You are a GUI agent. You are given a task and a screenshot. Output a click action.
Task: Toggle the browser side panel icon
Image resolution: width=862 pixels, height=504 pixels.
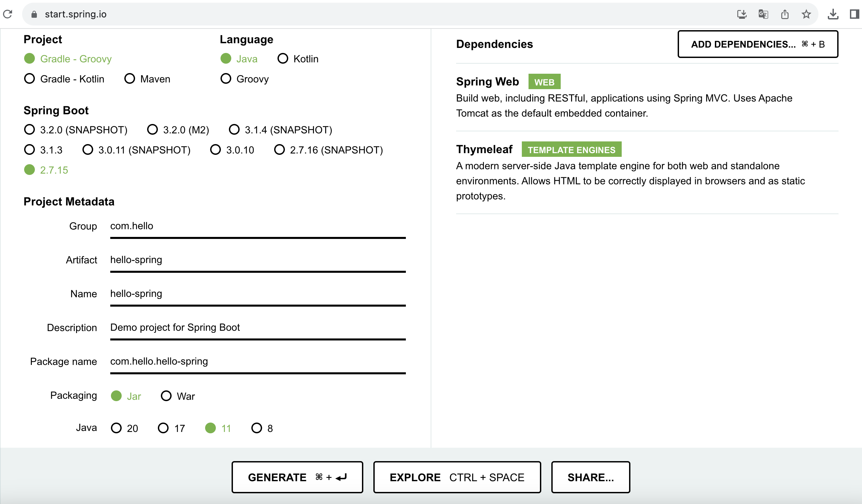pyautogui.click(x=854, y=14)
